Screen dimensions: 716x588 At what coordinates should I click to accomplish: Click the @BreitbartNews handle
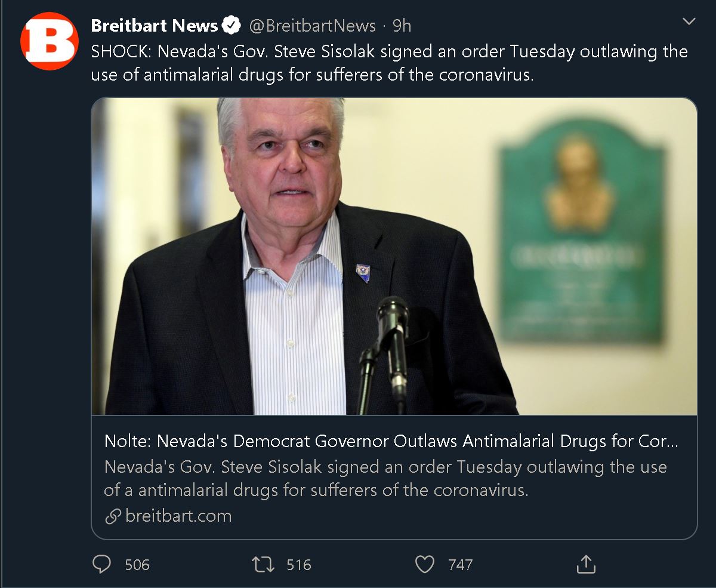pyautogui.click(x=312, y=26)
